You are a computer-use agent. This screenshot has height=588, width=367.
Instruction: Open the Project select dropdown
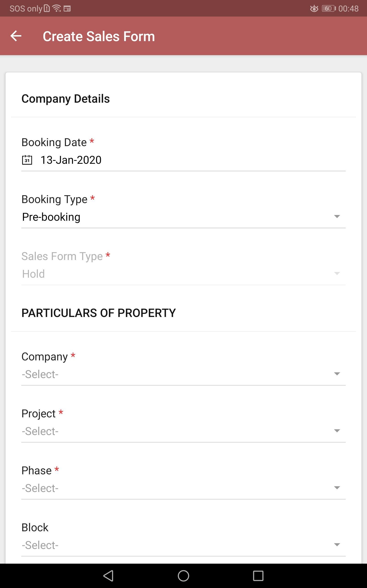coord(183,431)
